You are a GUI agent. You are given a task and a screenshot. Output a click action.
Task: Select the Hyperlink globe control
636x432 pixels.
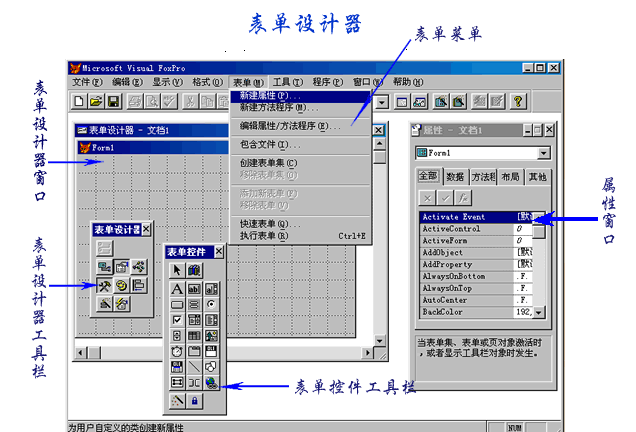click(211, 382)
